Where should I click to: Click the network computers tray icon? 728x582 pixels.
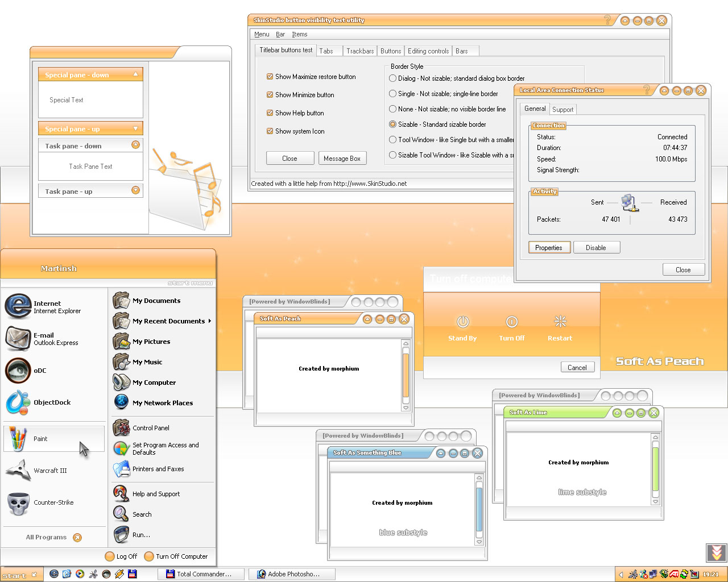[x=653, y=574]
